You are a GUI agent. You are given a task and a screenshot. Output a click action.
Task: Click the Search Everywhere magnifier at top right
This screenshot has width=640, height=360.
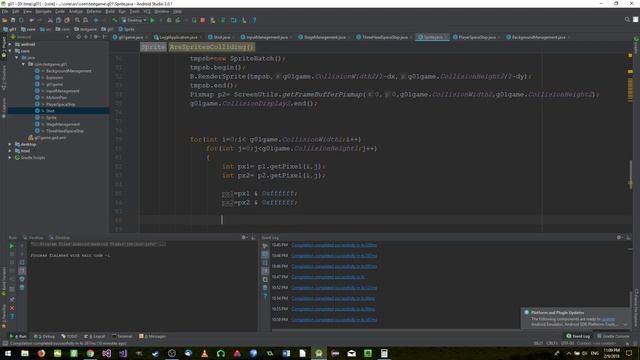[x=627, y=20]
